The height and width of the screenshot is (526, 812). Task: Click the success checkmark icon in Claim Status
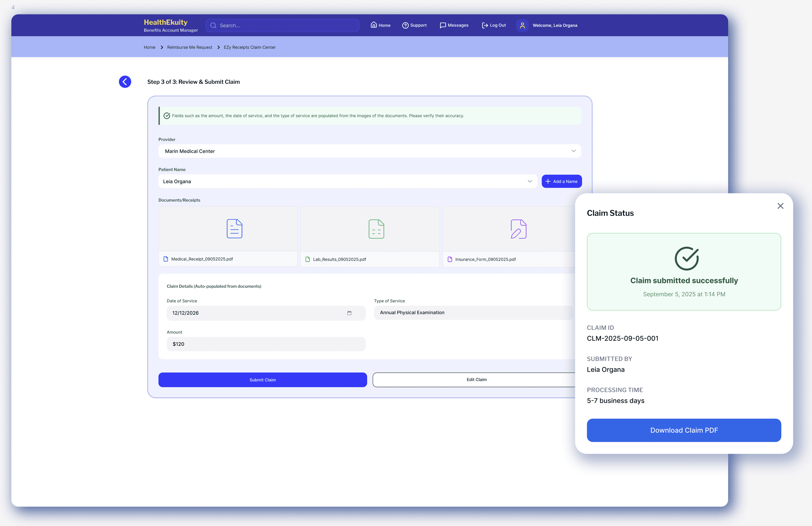pyautogui.click(x=687, y=258)
